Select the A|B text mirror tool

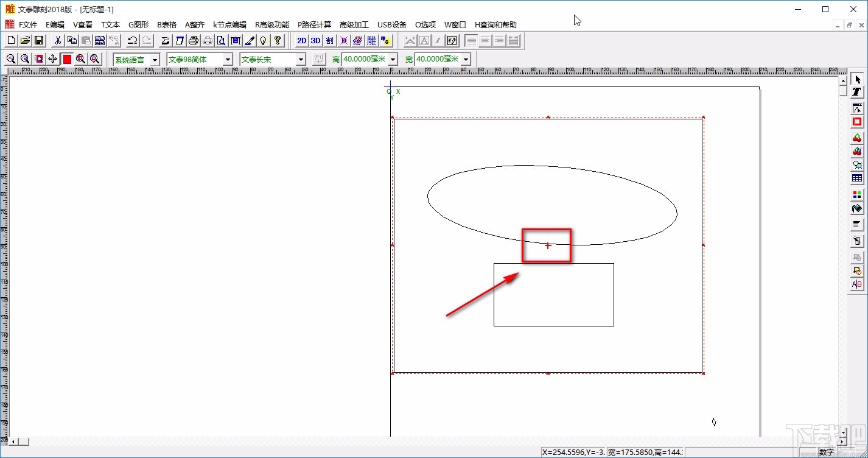(x=857, y=284)
